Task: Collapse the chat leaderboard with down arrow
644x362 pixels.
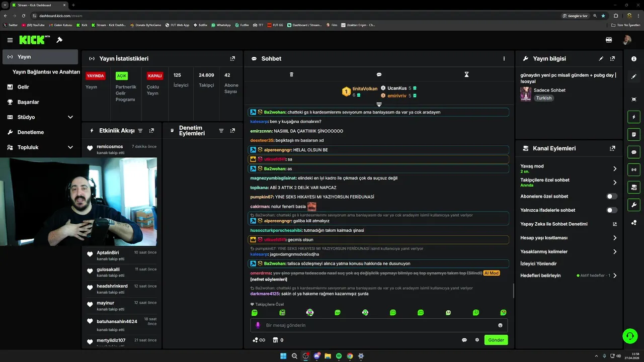Action: (379, 105)
